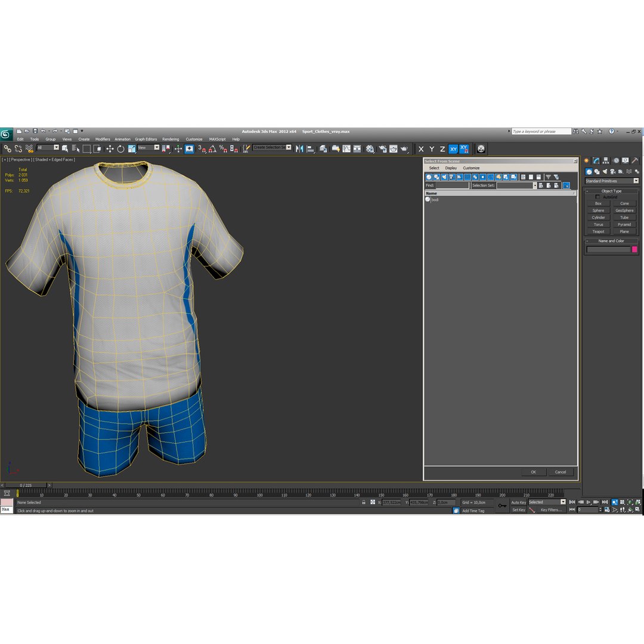This screenshot has width=644, height=644.
Task: Toggle Auto Key animation mode
Action: coord(518,502)
